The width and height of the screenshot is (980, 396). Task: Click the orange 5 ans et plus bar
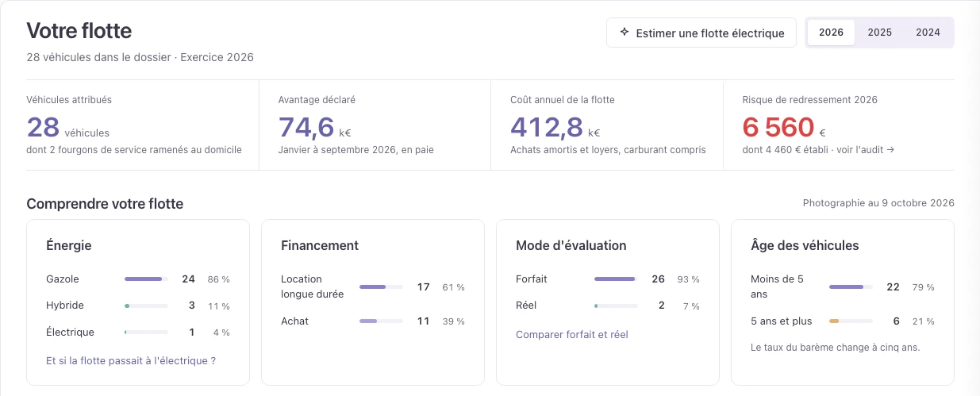[851, 321]
